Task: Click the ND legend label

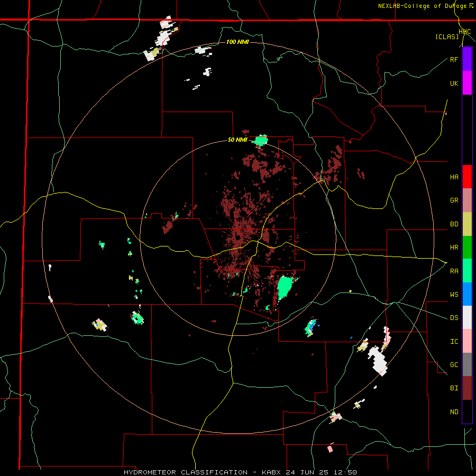Action: click(454, 411)
